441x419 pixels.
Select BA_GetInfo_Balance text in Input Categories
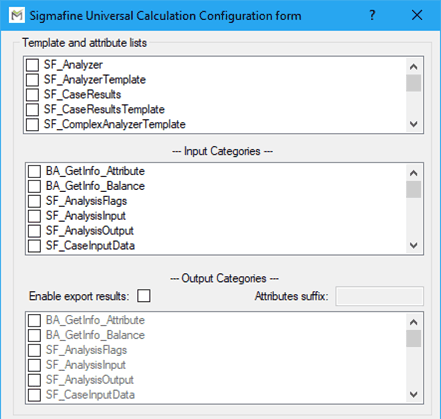pos(95,186)
